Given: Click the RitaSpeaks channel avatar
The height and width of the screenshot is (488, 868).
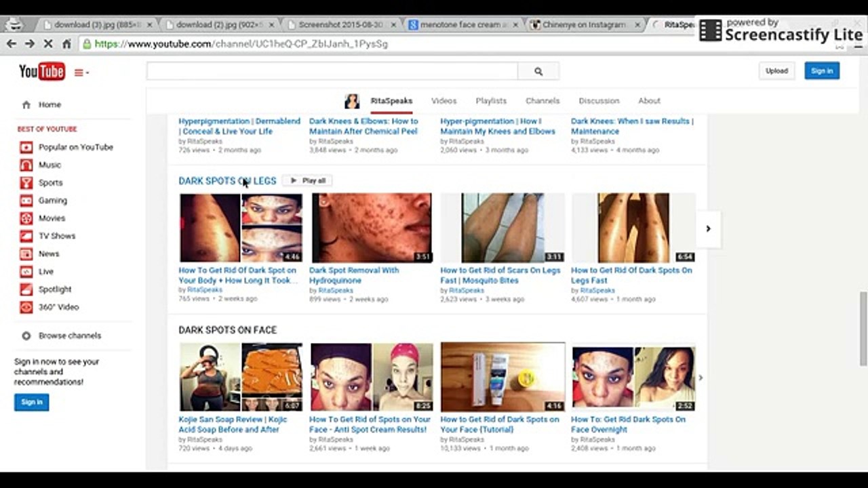Looking at the screenshot, I should click(352, 101).
